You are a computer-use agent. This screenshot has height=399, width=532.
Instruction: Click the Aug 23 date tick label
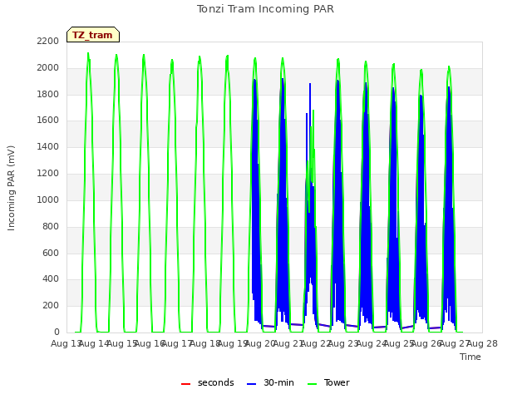click(343, 343)
